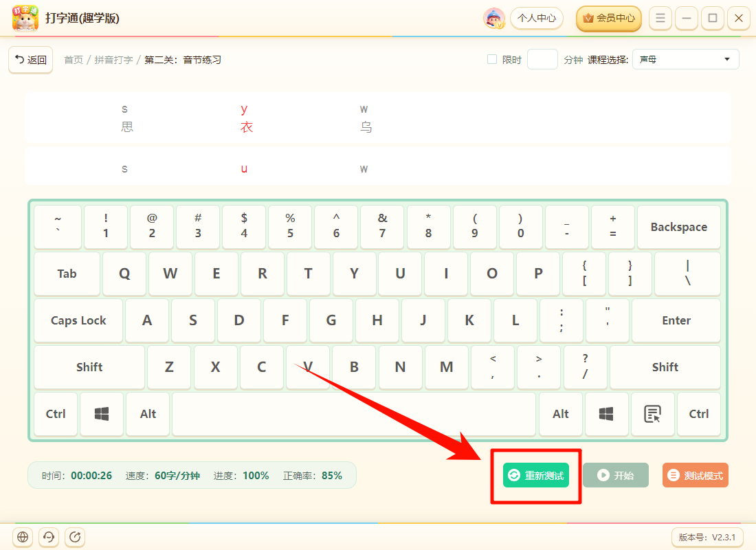Click the Tab key on virtual keyboard
The width and height of the screenshot is (756, 550).
[x=67, y=274]
